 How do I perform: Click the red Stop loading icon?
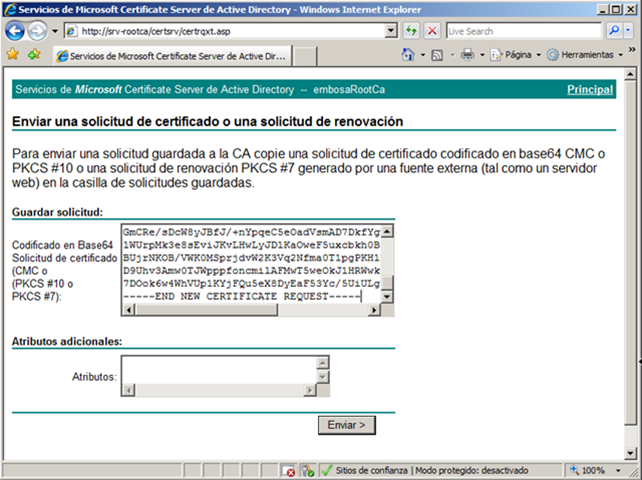pos(432,31)
